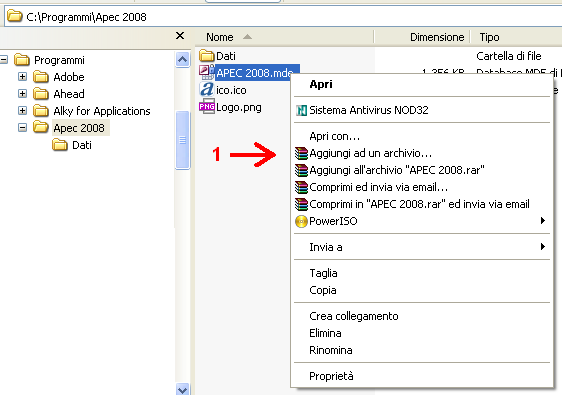Select Sistema Antivirus NOD32 menu entry
This screenshot has width=562, height=395.
(422, 110)
